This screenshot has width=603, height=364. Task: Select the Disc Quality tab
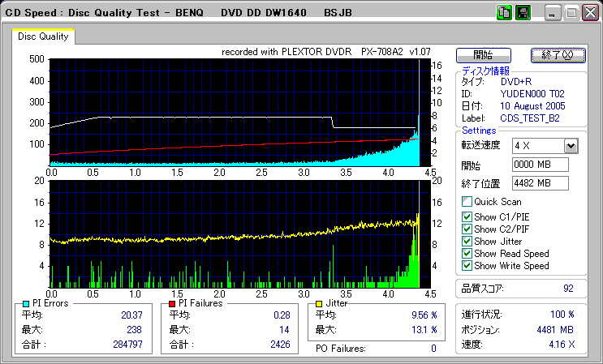click(43, 36)
